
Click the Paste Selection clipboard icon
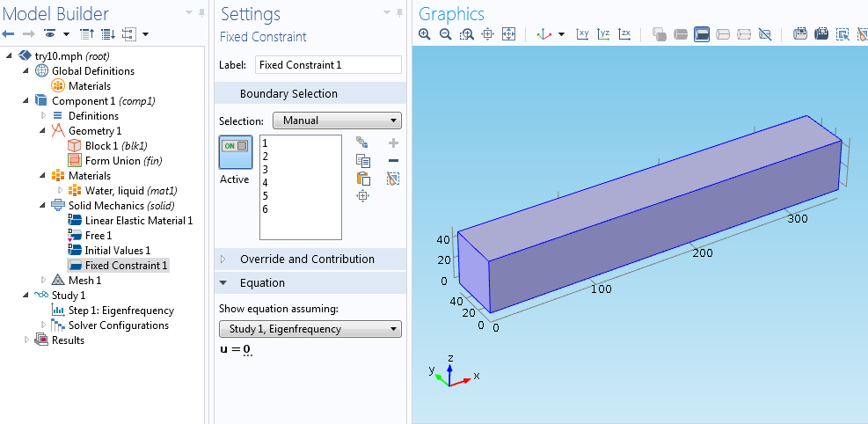click(x=363, y=179)
